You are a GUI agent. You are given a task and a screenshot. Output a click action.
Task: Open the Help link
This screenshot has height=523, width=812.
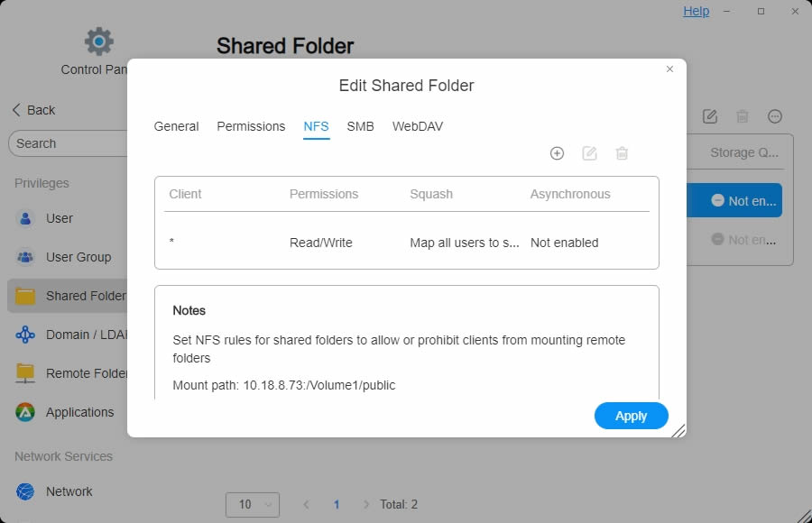point(696,11)
